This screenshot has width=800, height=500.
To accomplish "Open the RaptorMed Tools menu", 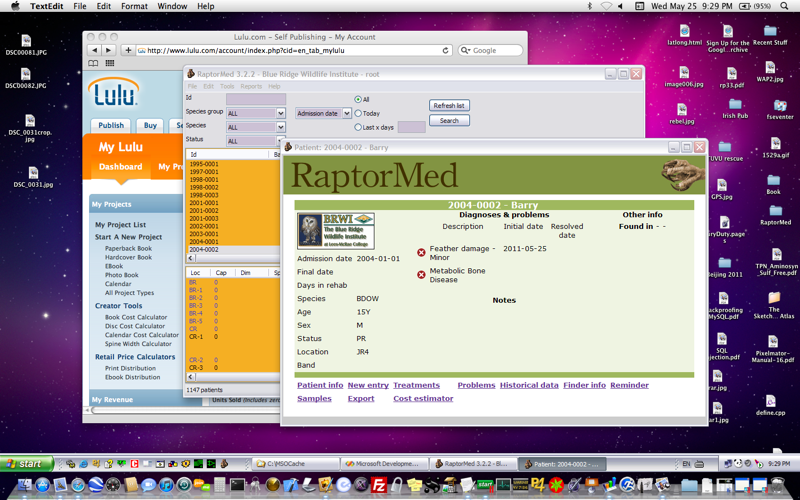I will click(227, 86).
